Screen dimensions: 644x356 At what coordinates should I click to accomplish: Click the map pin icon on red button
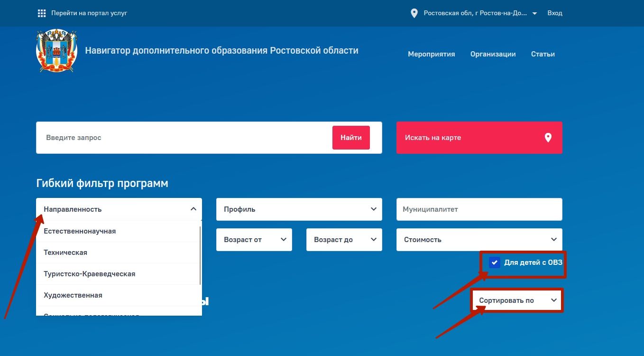(548, 138)
